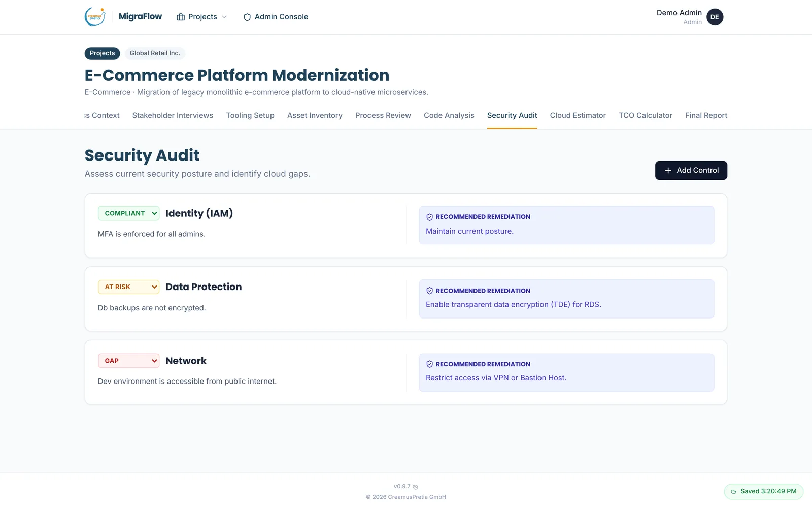
Task: Click the Global Retail Inc. breadcrumb
Action: point(155,53)
